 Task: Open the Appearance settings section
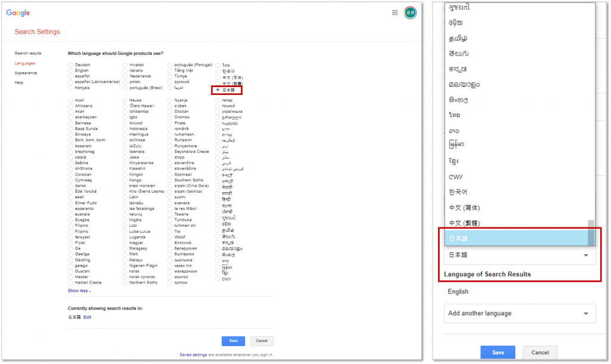[x=26, y=73]
